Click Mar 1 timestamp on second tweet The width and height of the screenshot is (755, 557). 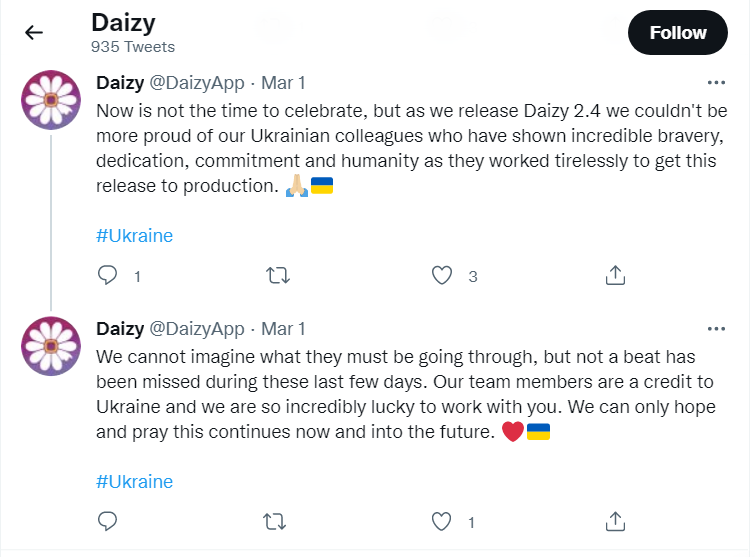click(x=283, y=328)
